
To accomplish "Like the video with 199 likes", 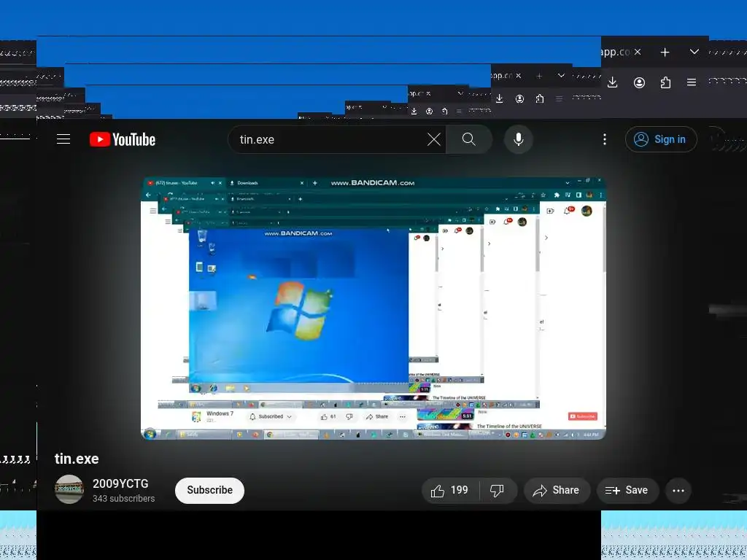I will 450,491.
